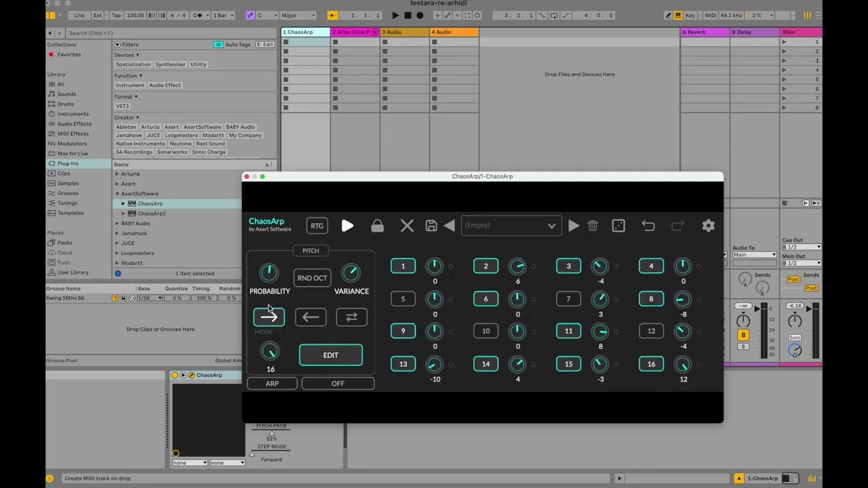Switch to the PITCH tab in ChaosArp

(x=311, y=251)
